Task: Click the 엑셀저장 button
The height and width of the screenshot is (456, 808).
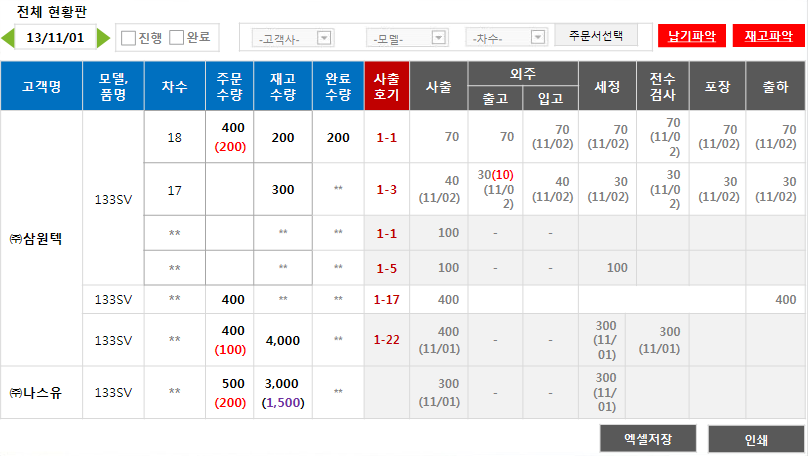Action: tap(647, 439)
